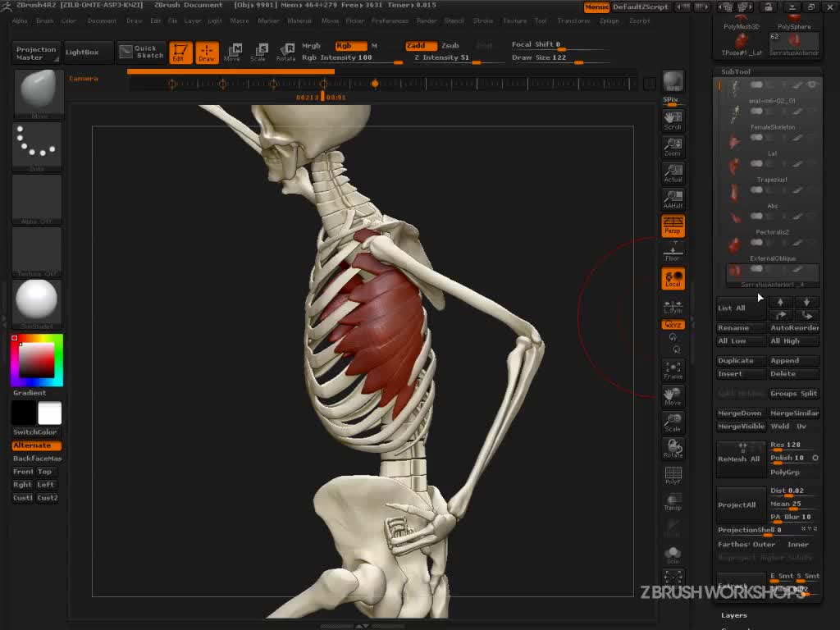Toggle the Trapezius1 subtool switch
Image resolution: width=840 pixels, height=630 pixels.
click(756, 164)
